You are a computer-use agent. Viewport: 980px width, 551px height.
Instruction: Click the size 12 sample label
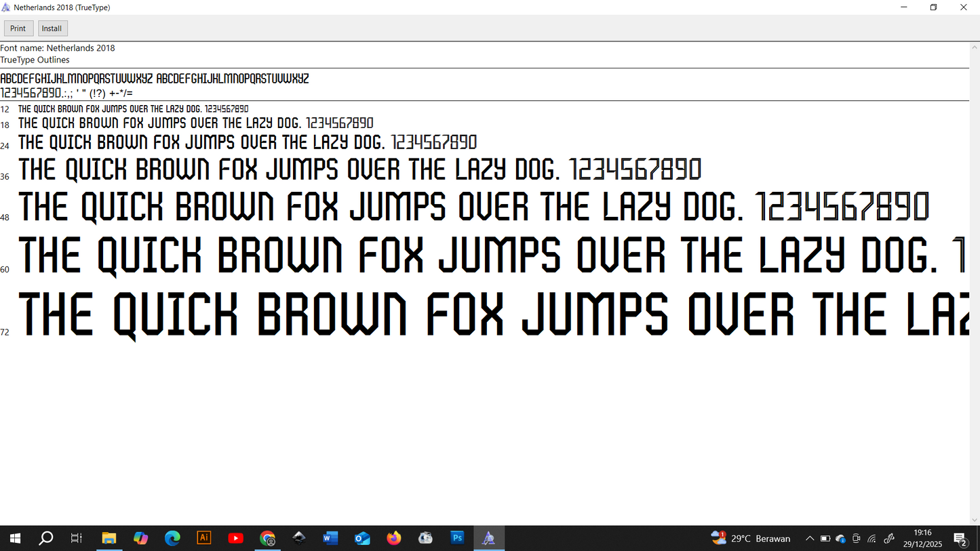point(5,109)
